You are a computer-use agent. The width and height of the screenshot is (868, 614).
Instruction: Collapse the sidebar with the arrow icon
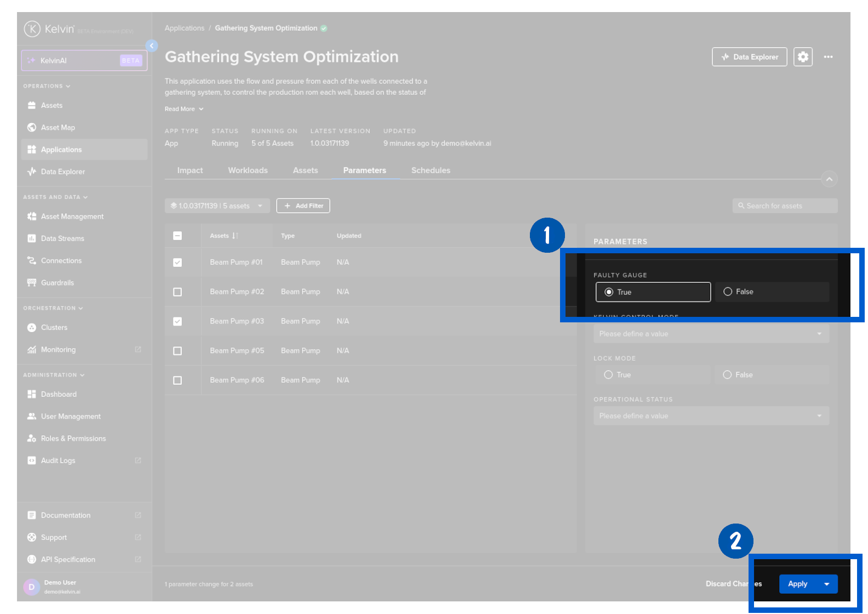[x=152, y=46]
